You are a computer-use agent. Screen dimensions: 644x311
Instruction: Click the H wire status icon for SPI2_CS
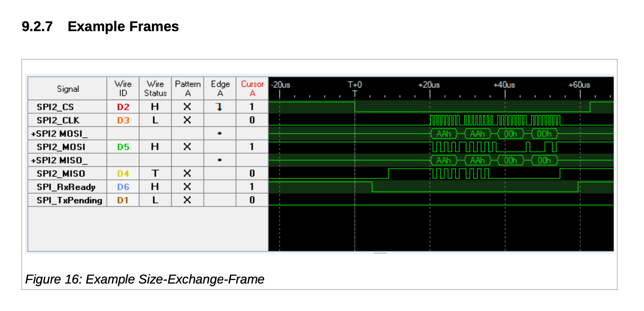[155, 107]
